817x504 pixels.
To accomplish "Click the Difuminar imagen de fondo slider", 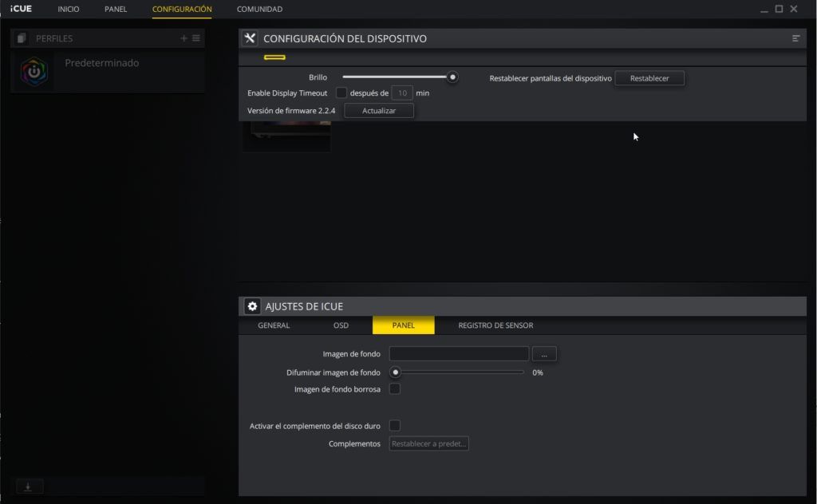I will [456, 372].
